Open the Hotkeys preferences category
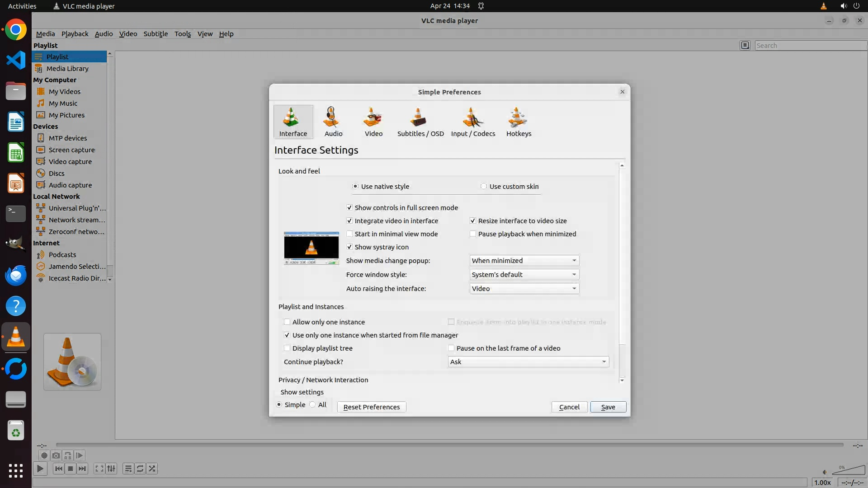The height and width of the screenshot is (488, 868). (x=519, y=122)
